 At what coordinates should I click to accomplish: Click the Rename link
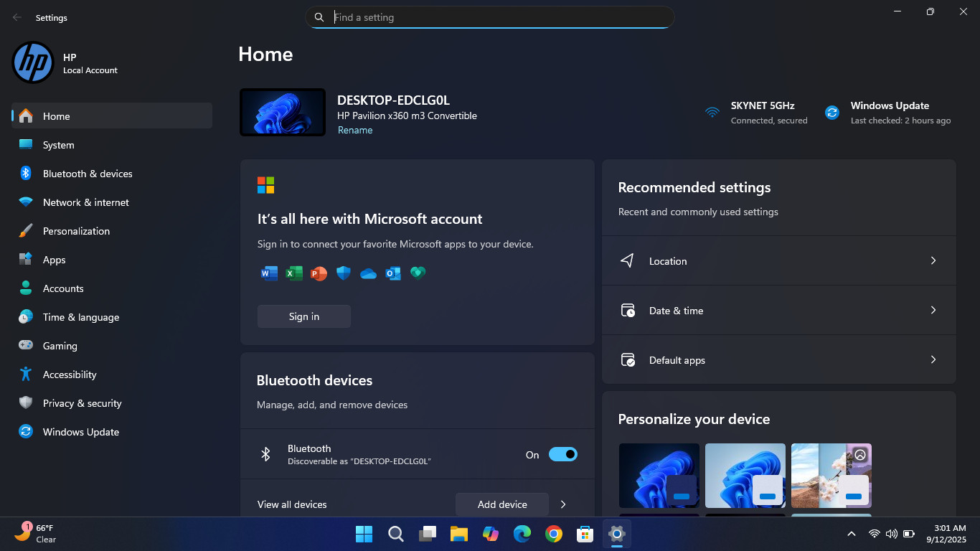pyautogui.click(x=355, y=130)
